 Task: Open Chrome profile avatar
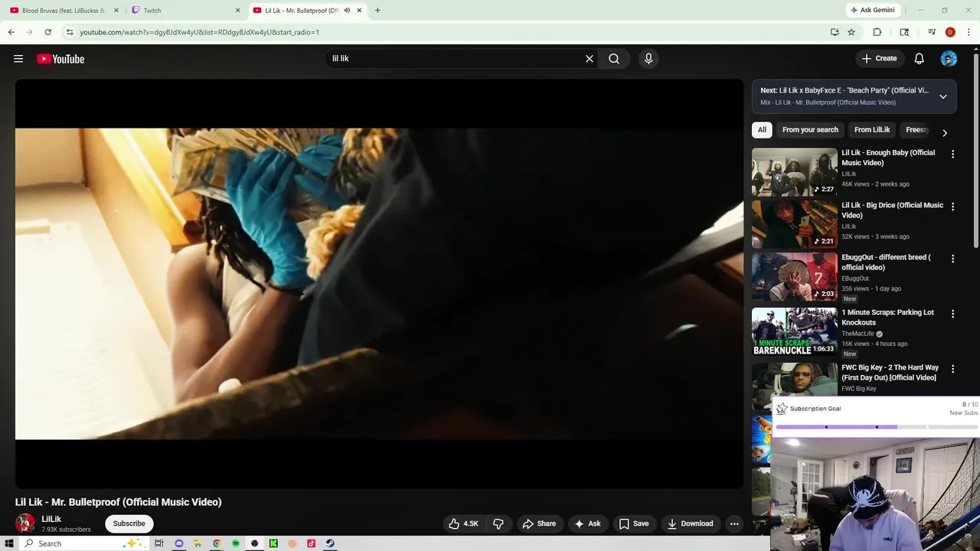950,32
